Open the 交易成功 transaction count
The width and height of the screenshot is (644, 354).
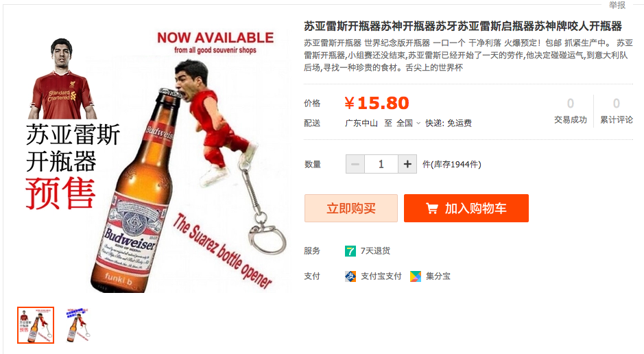(x=571, y=111)
